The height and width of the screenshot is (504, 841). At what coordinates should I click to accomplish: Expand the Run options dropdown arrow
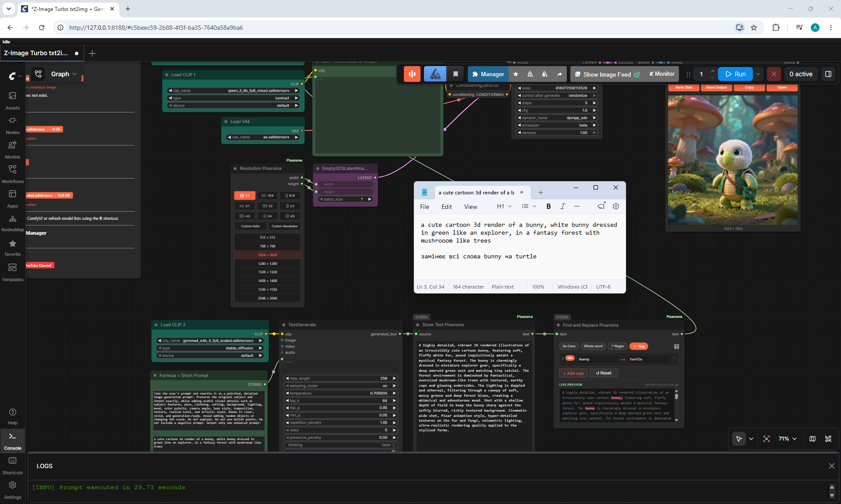click(758, 74)
